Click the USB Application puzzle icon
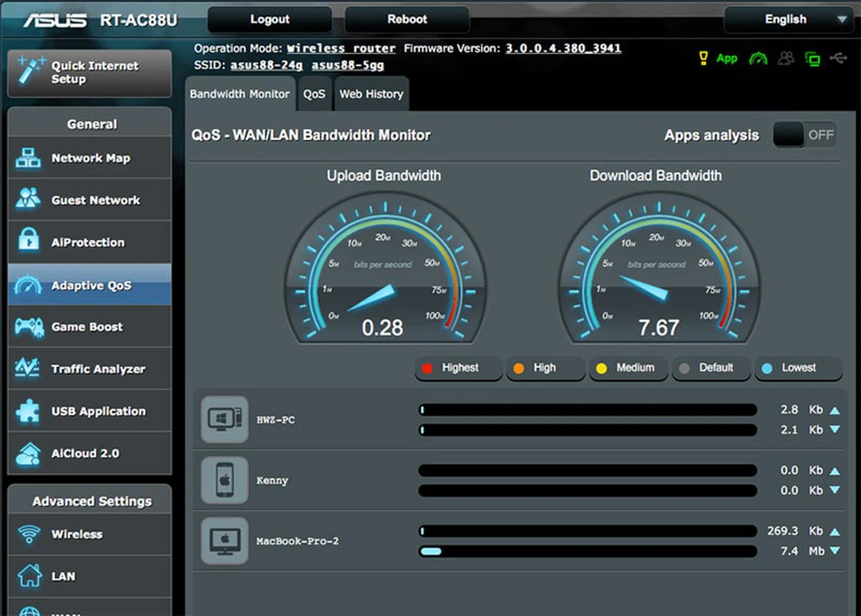The image size is (861, 616). [28, 410]
